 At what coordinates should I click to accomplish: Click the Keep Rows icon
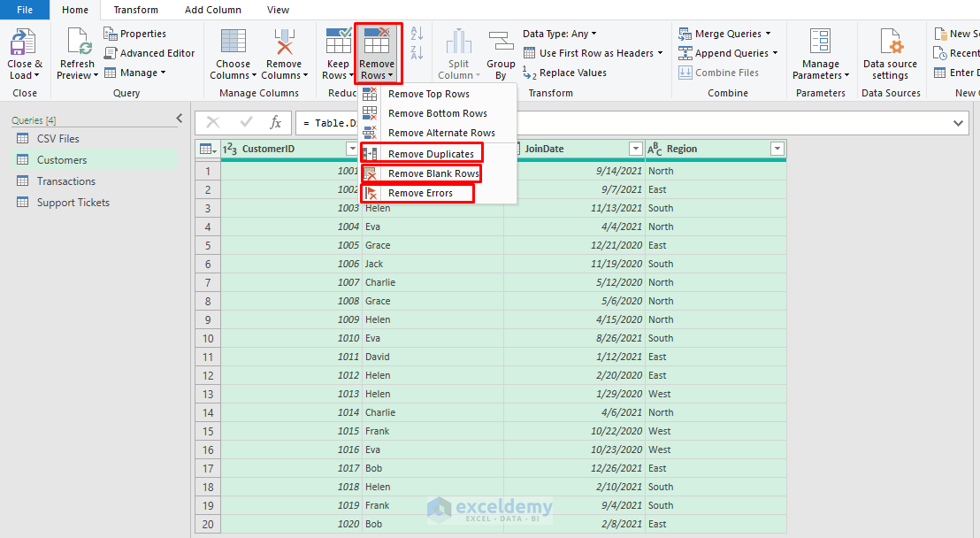[x=338, y=42]
